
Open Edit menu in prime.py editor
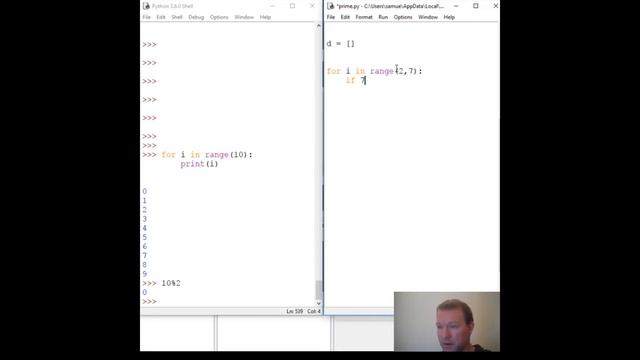pos(345,17)
